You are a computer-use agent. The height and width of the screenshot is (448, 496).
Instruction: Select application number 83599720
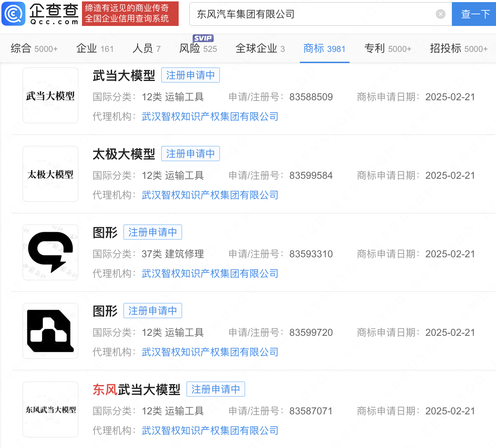tap(311, 332)
